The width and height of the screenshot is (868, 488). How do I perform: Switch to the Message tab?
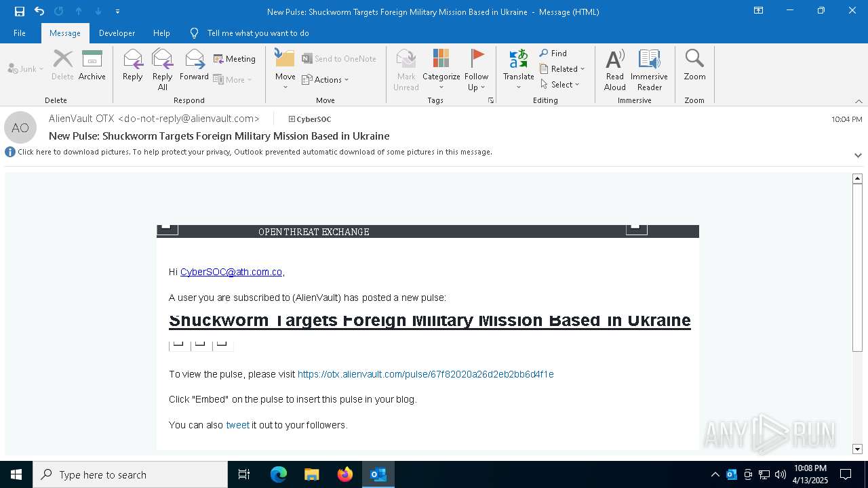coord(65,33)
